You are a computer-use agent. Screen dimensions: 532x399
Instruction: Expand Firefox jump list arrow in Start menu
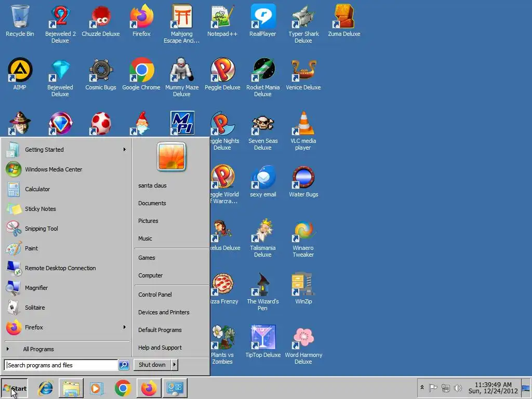click(125, 327)
